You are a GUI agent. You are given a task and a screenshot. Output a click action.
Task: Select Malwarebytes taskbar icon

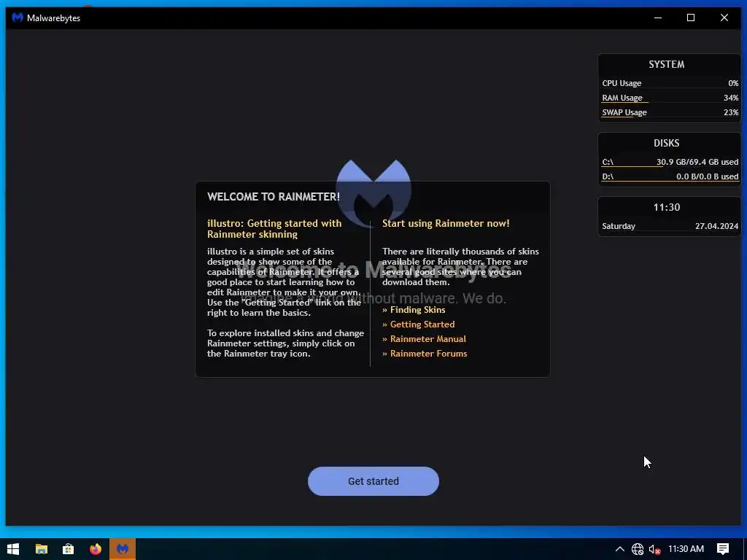coord(123,549)
